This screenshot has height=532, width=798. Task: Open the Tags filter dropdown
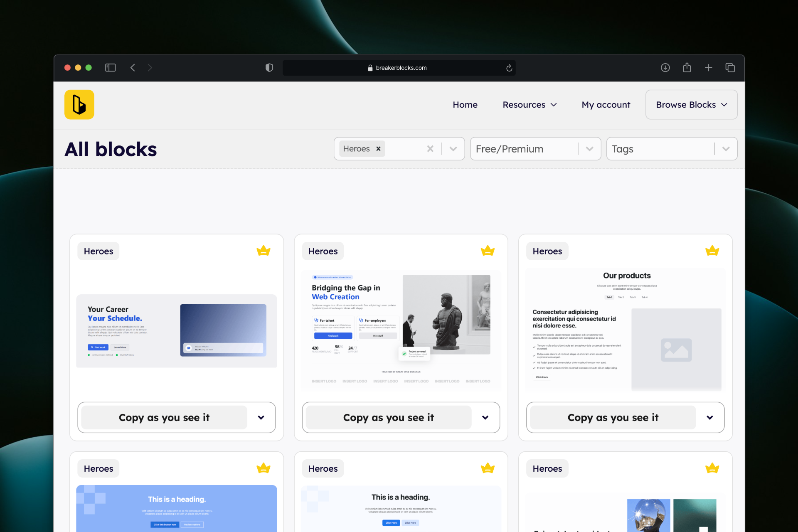click(x=726, y=149)
